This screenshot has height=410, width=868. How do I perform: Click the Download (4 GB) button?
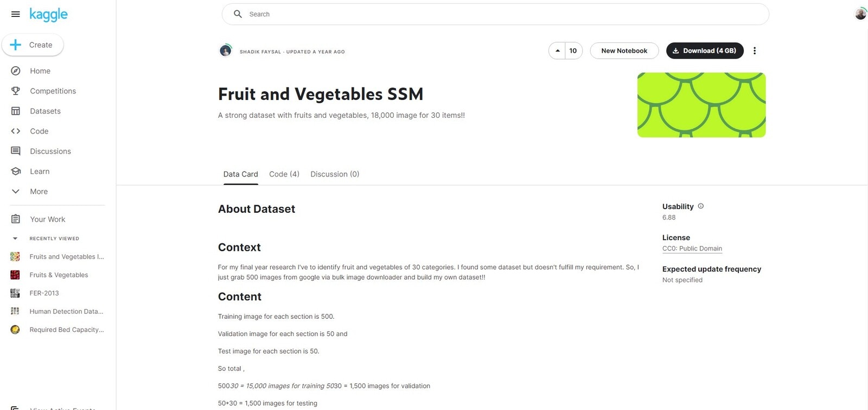(705, 51)
